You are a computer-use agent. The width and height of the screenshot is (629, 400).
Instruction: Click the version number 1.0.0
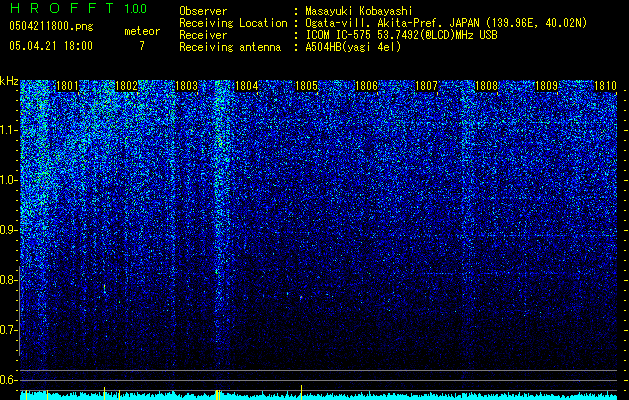point(136,8)
